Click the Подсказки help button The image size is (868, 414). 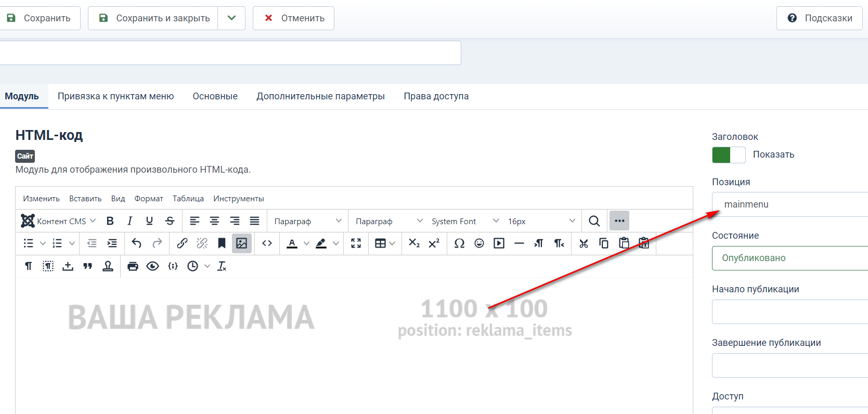pyautogui.click(x=819, y=18)
